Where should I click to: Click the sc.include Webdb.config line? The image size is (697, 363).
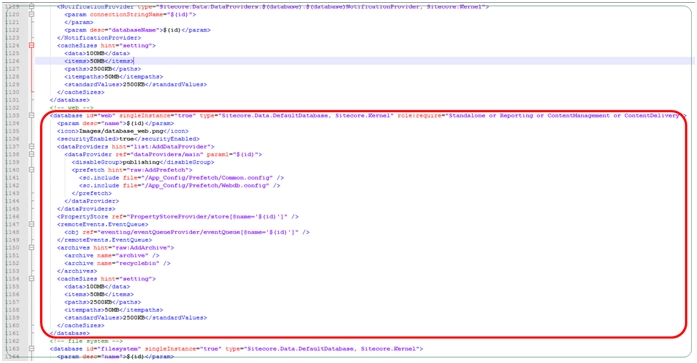[180, 185]
